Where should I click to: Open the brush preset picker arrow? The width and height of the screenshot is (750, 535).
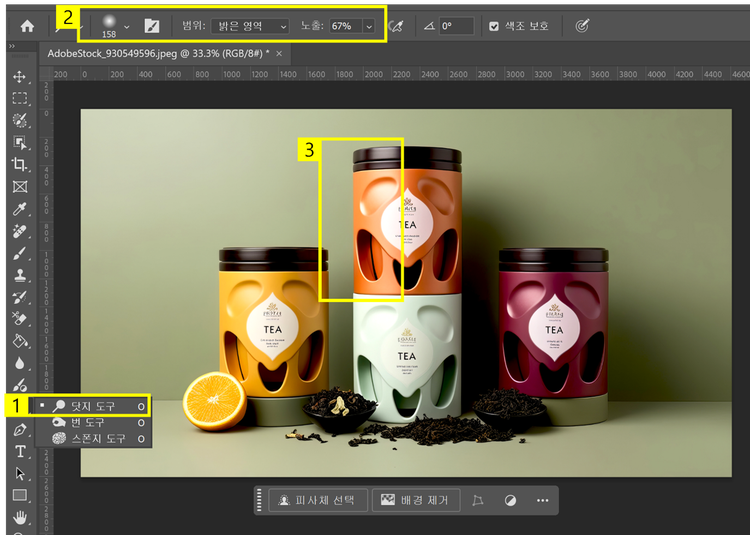coord(126,26)
